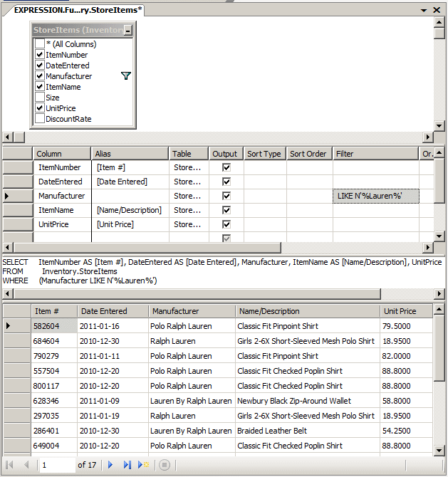Viewport: 448px width, 477px height.
Task: Click the Date Entered results header
Action: (113, 311)
